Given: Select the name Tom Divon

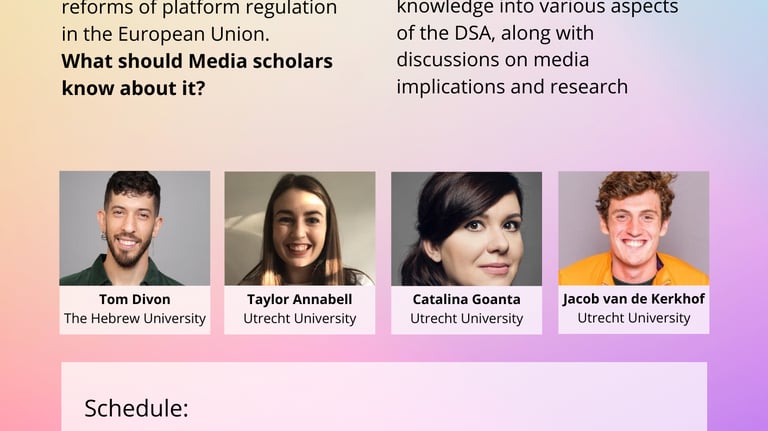Looking at the screenshot, I should point(135,299).
